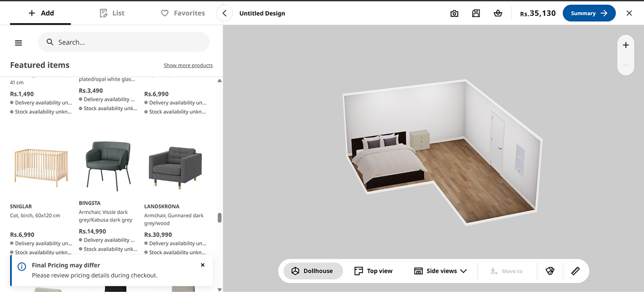
Task: Click the Rs.1,490 price
Action: pos(22,94)
